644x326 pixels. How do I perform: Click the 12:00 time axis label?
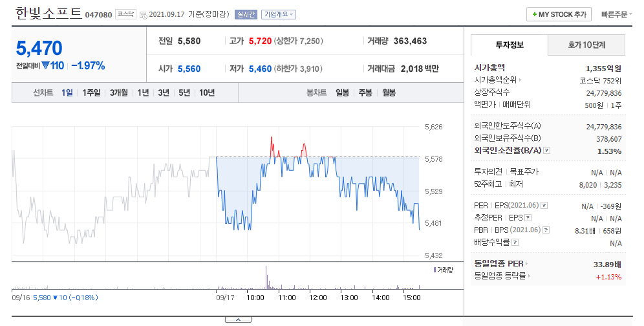[318, 298]
